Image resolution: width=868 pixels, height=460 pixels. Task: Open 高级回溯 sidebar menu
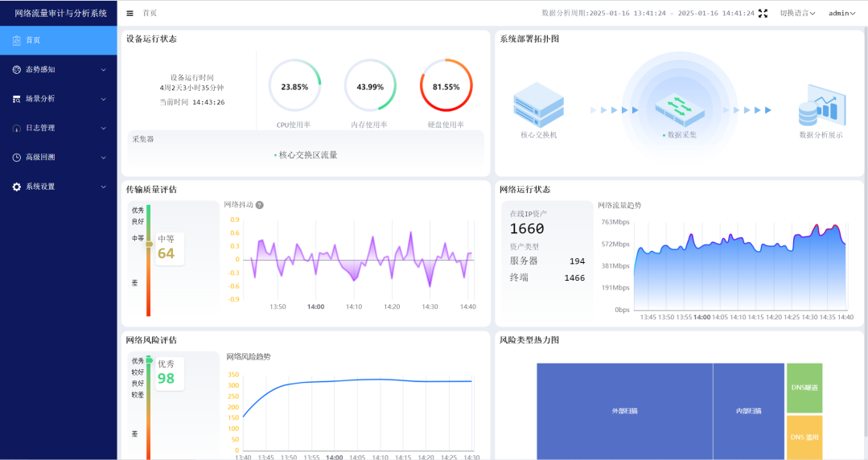(x=59, y=157)
